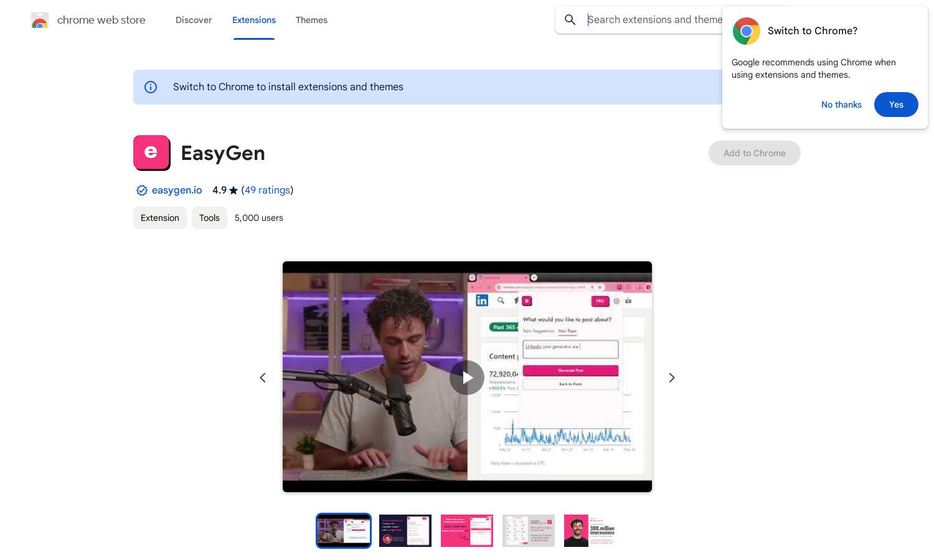Click the Add to Chrome button
Image resolution: width=934 pixels, height=560 pixels.
click(754, 153)
